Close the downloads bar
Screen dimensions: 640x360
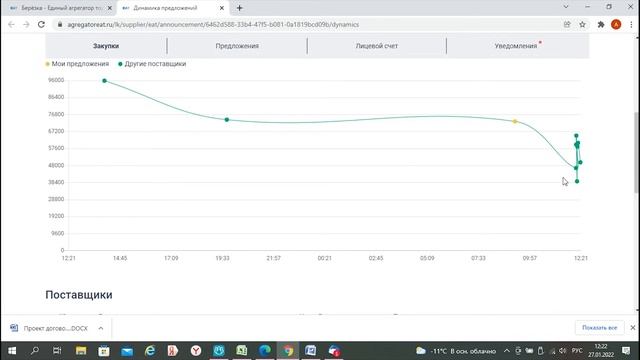(x=633, y=328)
